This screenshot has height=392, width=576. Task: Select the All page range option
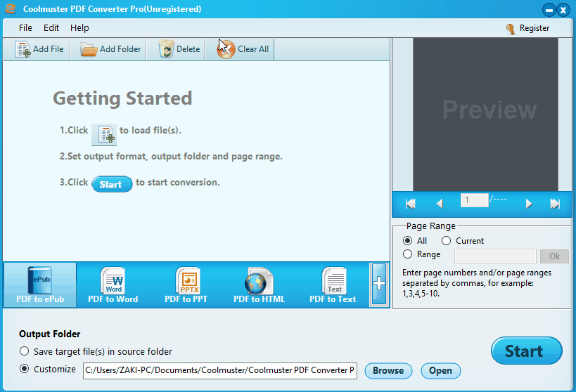[407, 241]
